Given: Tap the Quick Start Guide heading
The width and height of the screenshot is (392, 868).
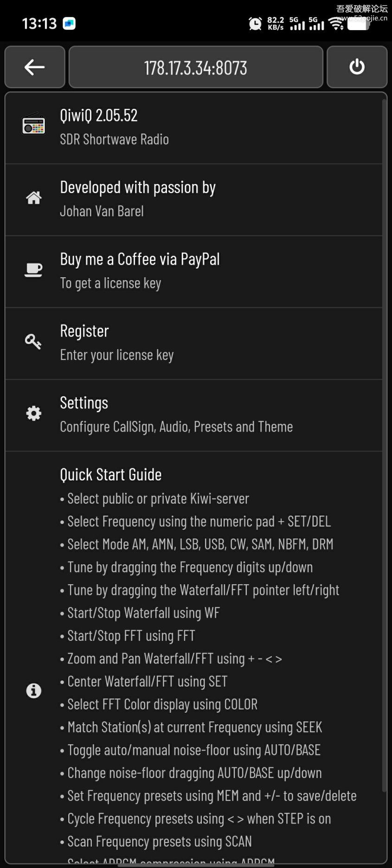Looking at the screenshot, I should [x=111, y=475].
